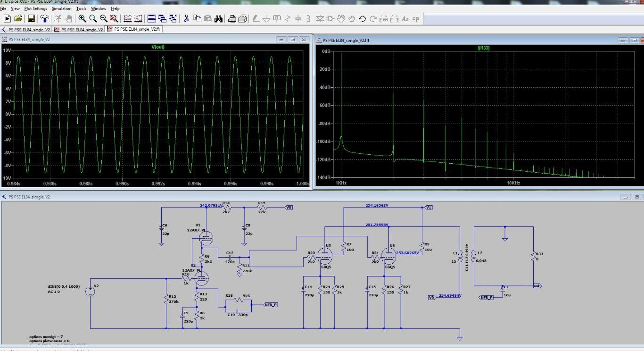Open the Plot Settings menu
Viewport: 644px width, 351px height.
(x=36, y=8)
